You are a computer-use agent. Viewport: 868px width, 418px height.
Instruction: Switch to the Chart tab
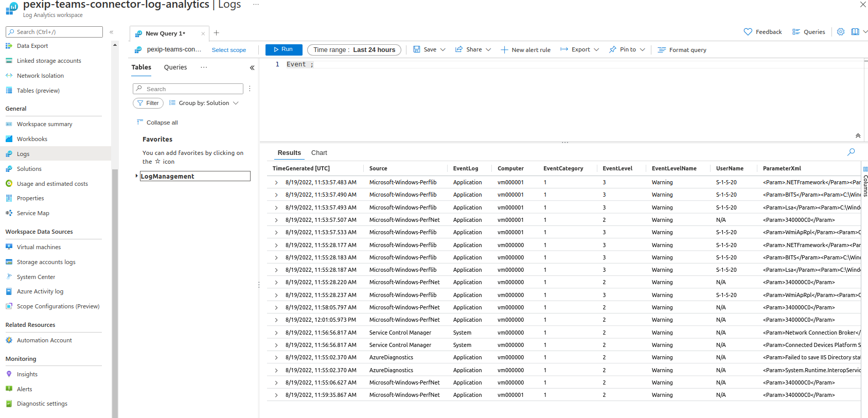click(x=319, y=153)
